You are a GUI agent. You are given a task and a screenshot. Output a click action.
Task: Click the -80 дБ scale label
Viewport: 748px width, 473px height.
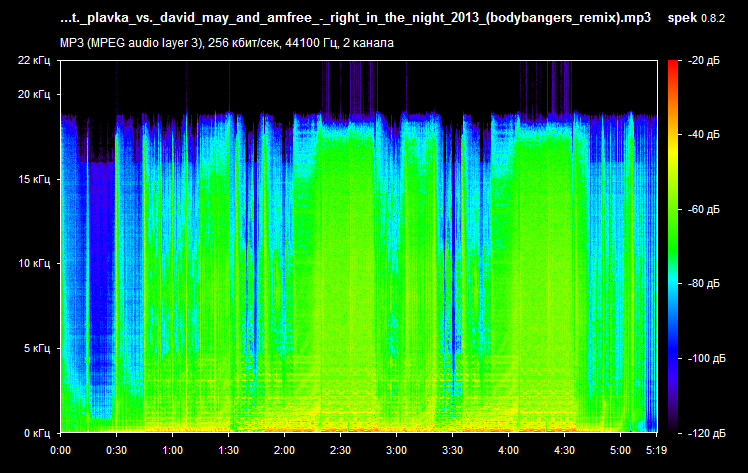coord(704,284)
